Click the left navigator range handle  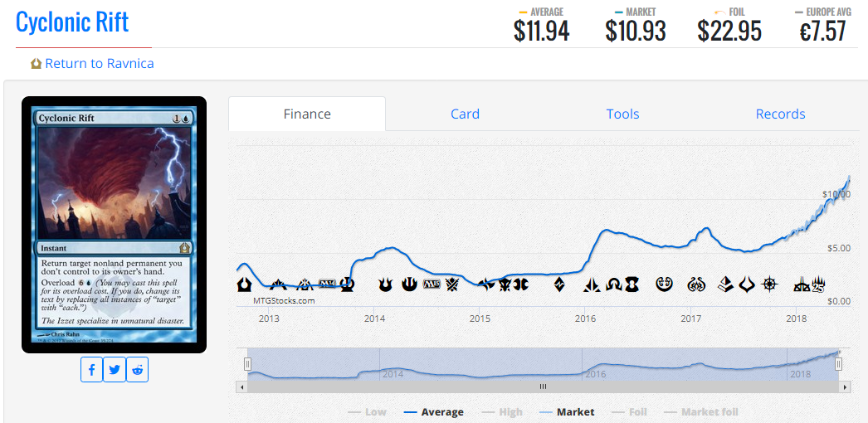247,364
